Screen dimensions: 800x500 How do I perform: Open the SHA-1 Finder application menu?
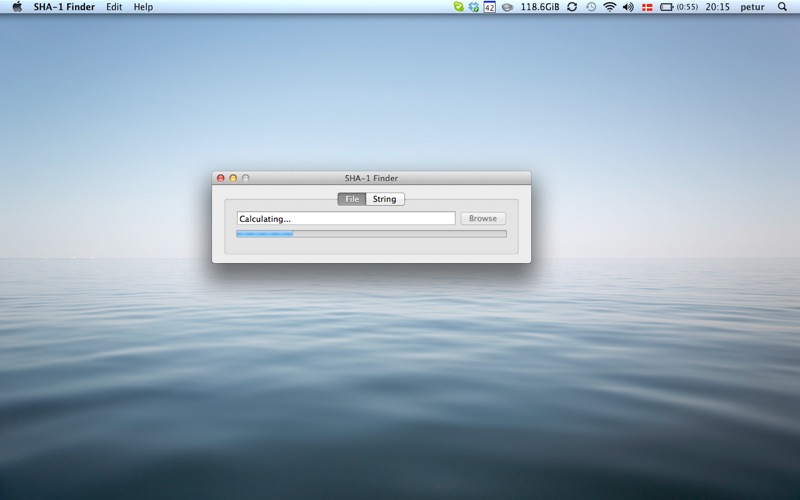pos(64,7)
